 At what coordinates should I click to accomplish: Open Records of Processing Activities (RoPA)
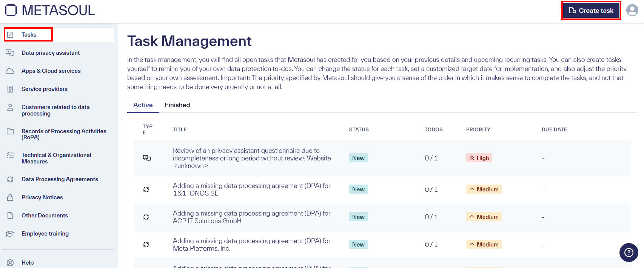pyautogui.click(x=64, y=134)
